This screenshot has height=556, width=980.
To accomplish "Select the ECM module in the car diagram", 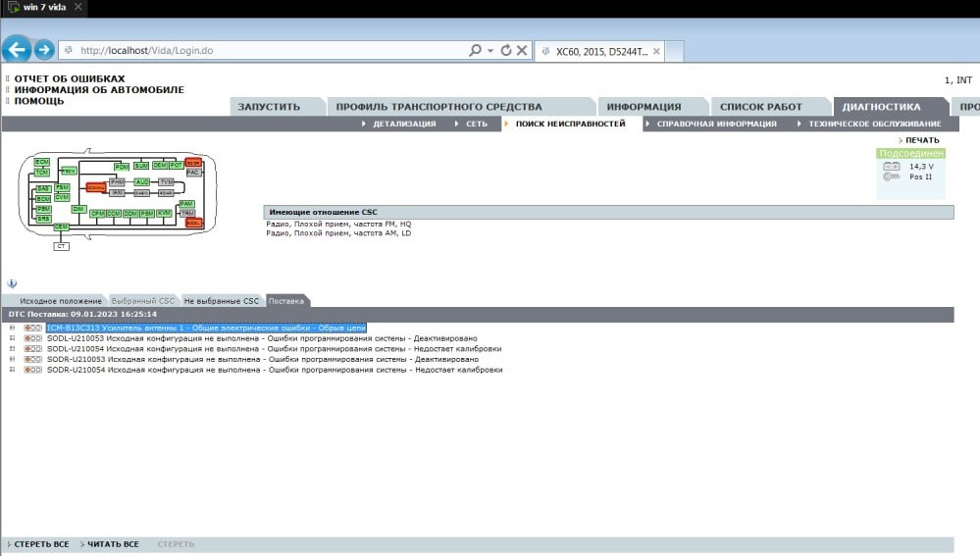I will (x=41, y=161).
